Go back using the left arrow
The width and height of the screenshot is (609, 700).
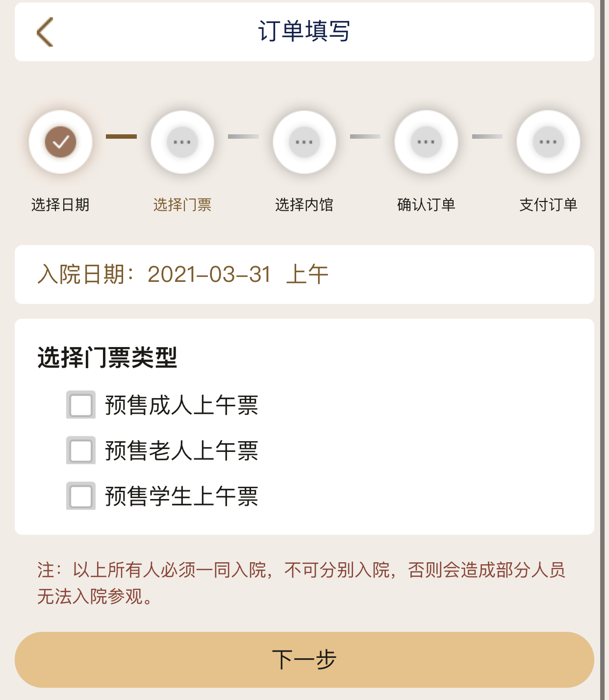click(x=45, y=32)
